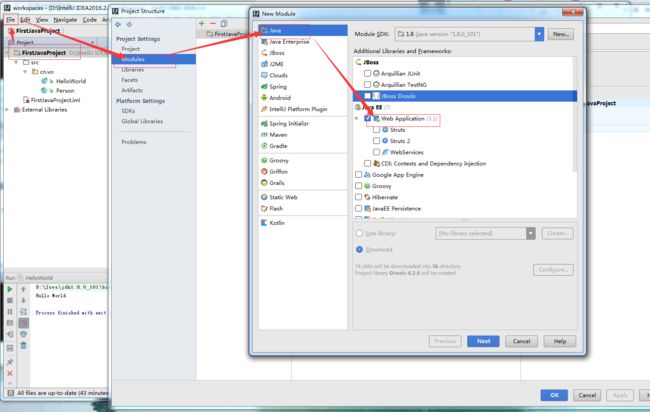Viewport: 650px width, 412px height.
Task: Select Maven module type
Action: 303,134
